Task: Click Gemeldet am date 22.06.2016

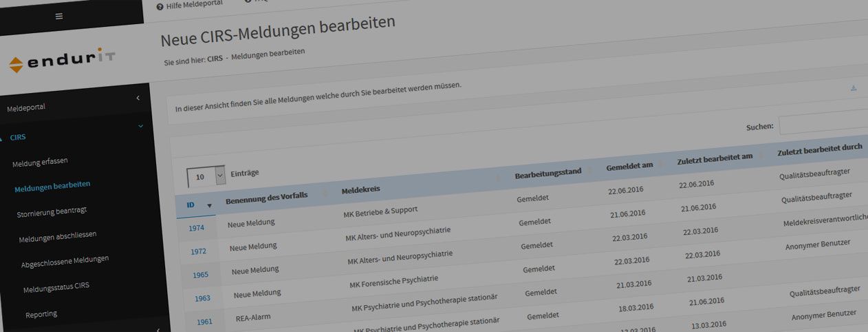Action: click(x=626, y=190)
